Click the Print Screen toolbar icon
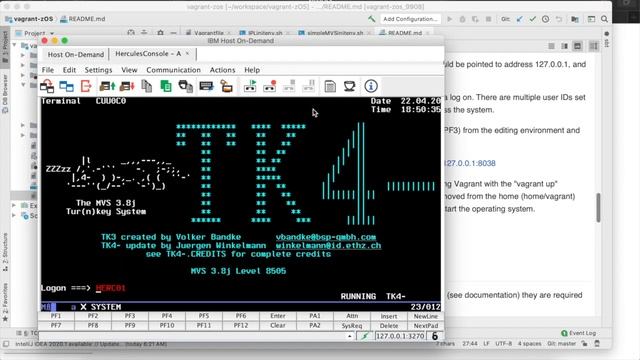This screenshot has height=360, width=640. coord(186,86)
